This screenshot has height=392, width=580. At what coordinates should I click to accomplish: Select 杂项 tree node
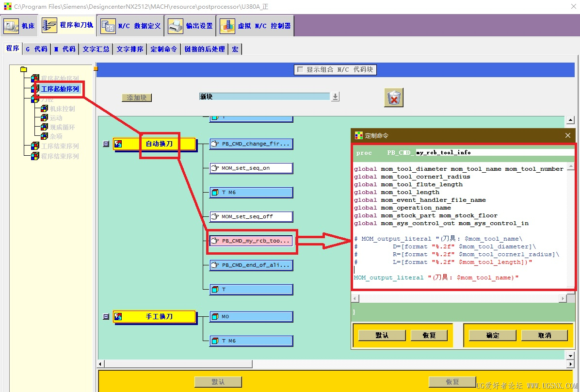[x=56, y=137]
